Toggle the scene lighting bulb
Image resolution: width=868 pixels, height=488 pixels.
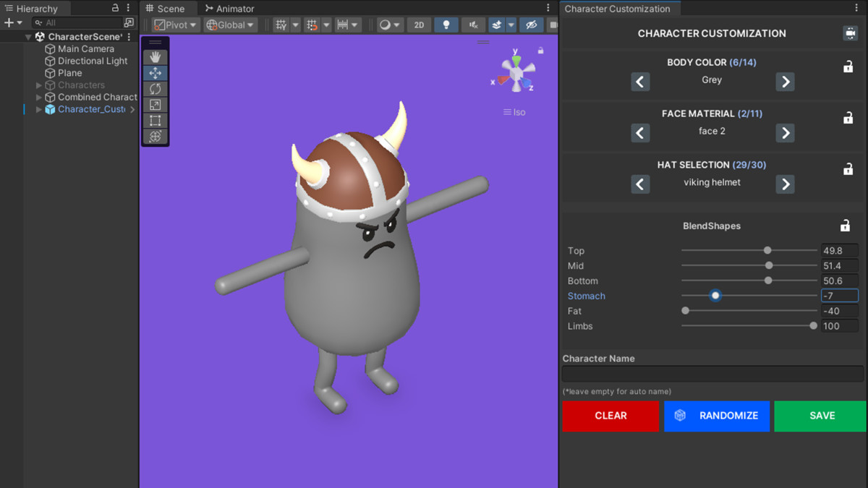[x=446, y=24]
